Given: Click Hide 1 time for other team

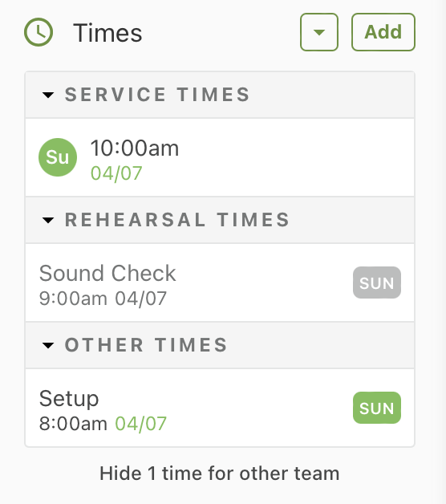Looking at the screenshot, I should tap(220, 474).
